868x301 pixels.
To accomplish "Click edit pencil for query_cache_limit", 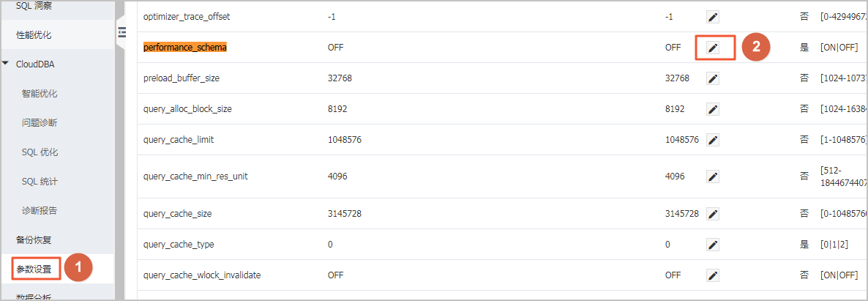I will [x=713, y=140].
